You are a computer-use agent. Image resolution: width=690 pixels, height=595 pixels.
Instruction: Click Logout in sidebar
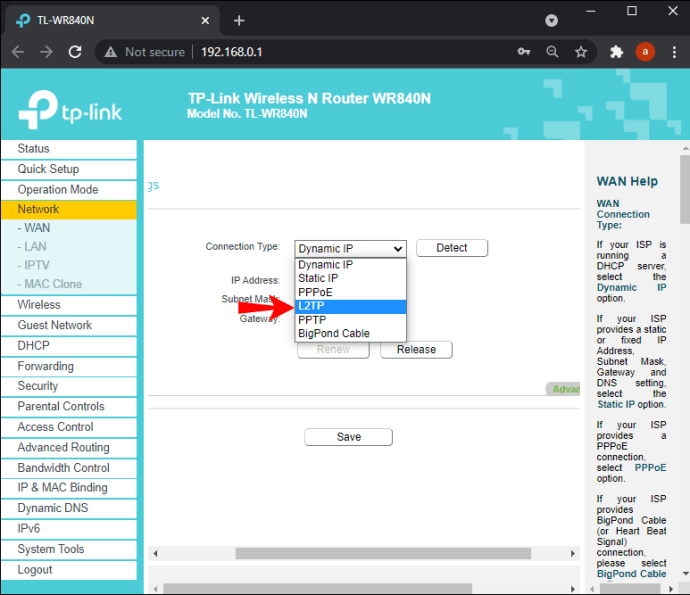tap(69, 570)
